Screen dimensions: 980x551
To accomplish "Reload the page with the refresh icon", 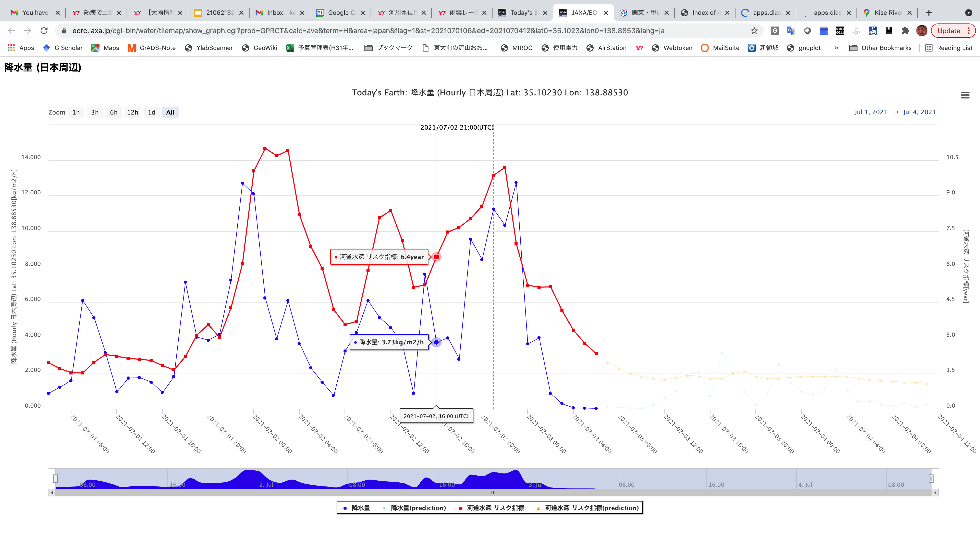I will click(44, 31).
